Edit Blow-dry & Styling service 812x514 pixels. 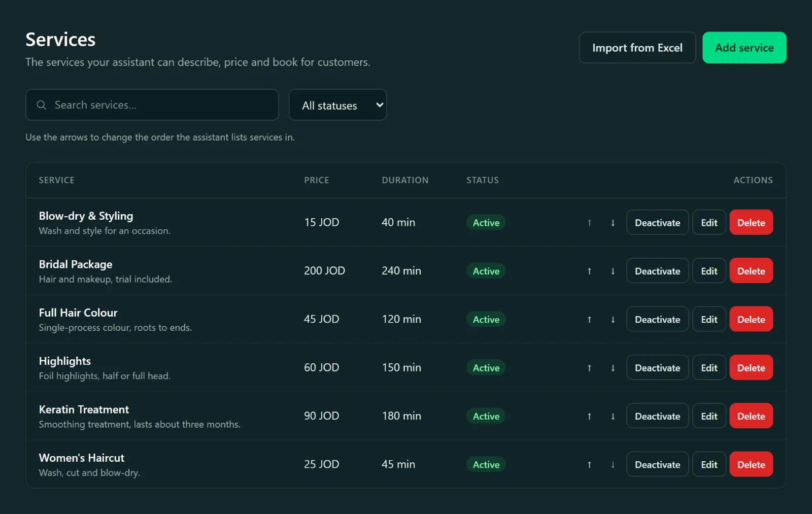709,222
